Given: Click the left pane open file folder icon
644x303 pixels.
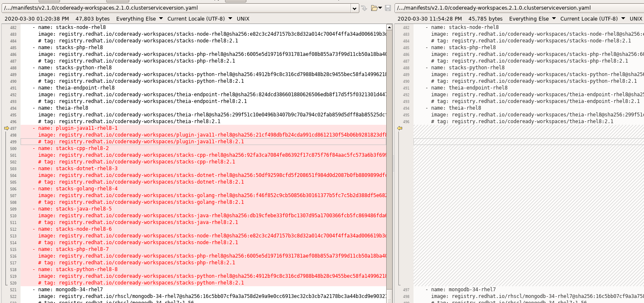Looking at the screenshot, I should tap(374, 8).
